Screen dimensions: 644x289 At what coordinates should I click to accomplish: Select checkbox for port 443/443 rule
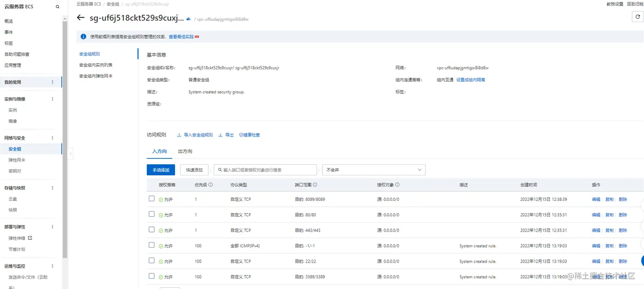point(152,229)
